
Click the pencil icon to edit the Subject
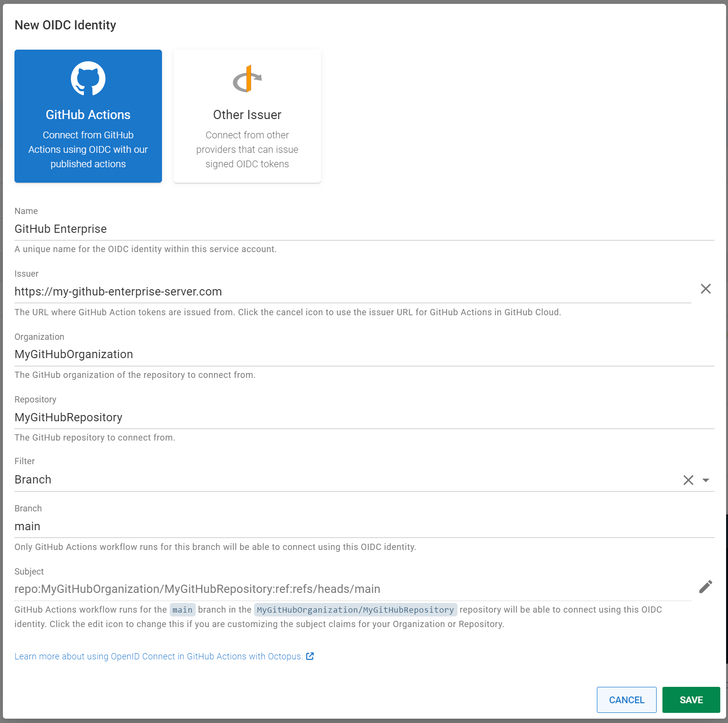coord(705,586)
